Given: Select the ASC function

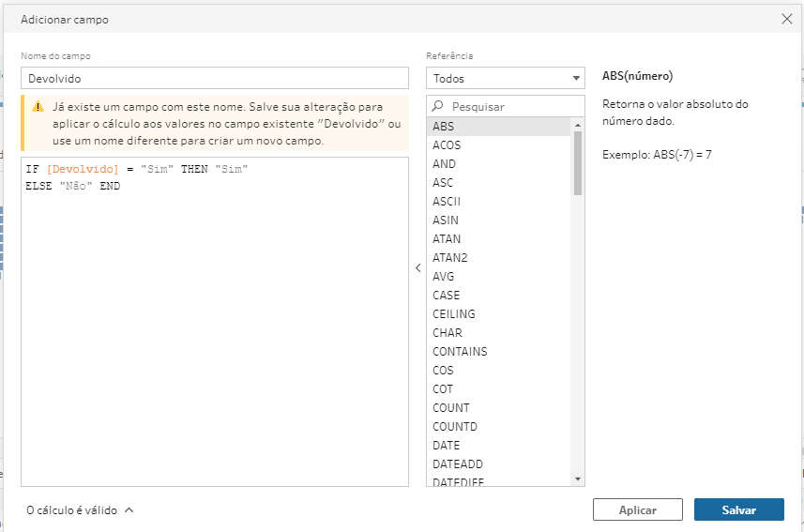Looking at the screenshot, I should [498, 183].
